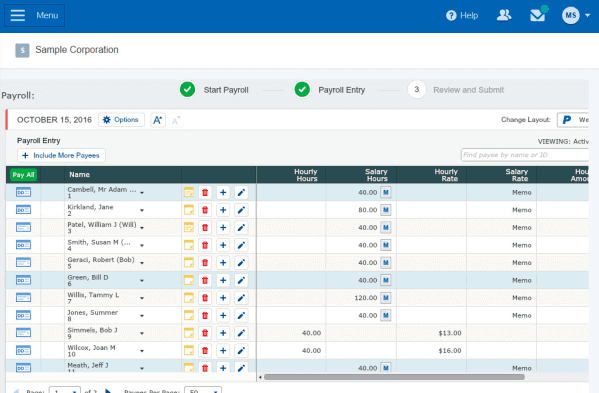Toggle pay check icon for Cambell, Mr Adam

(x=23, y=192)
